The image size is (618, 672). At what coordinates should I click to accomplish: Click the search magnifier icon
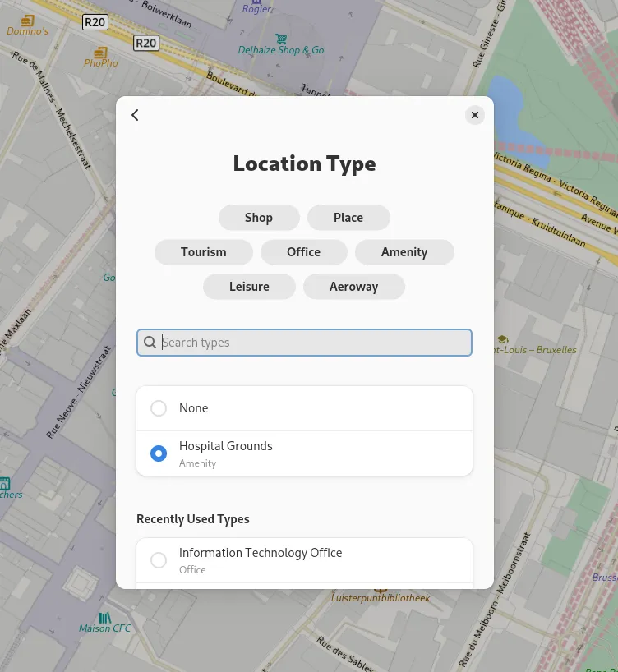[150, 343]
